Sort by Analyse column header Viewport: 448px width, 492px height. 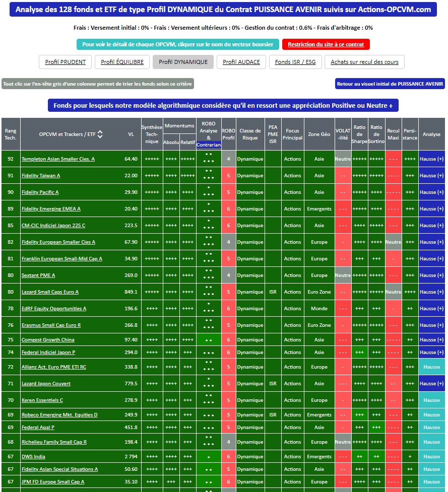(x=432, y=134)
